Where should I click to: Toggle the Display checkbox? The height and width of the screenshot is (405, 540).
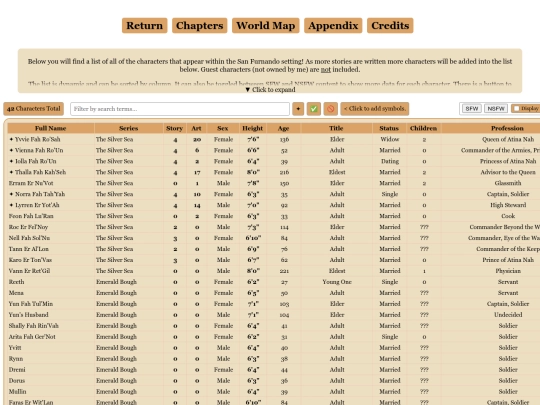516,109
